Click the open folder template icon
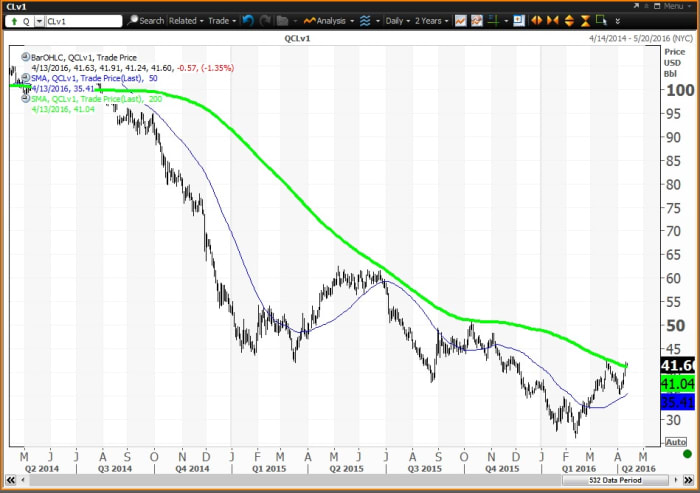Image resolution: width=700 pixels, height=493 pixels. [282, 21]
